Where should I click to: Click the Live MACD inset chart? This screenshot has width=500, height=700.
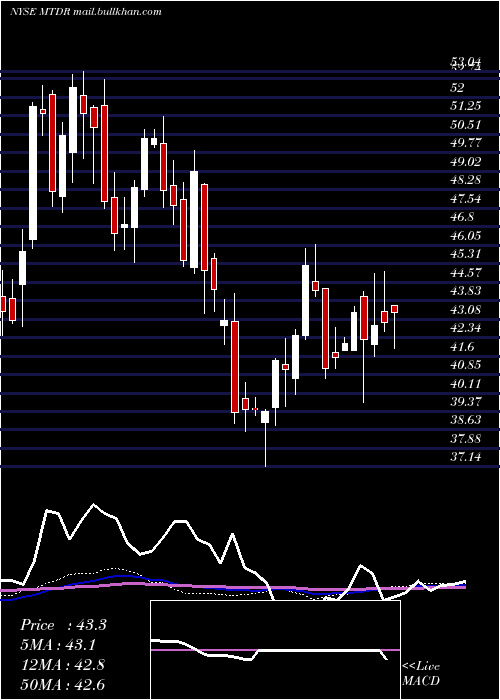(275, 650)
